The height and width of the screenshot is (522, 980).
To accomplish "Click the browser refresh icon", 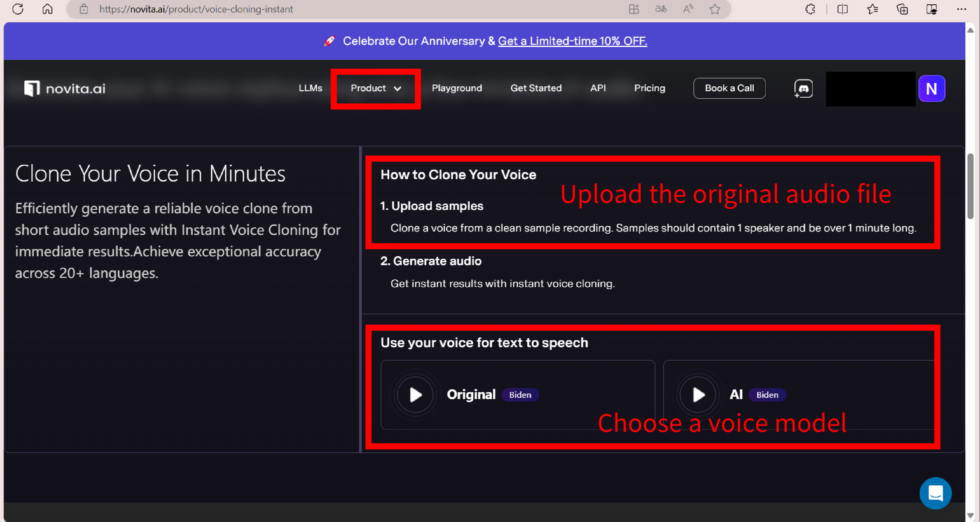I will (x=18, y=9).
